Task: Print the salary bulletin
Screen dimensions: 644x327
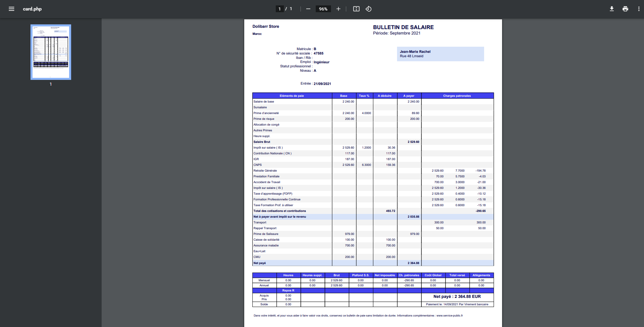Action: click(x=625, y=9)
